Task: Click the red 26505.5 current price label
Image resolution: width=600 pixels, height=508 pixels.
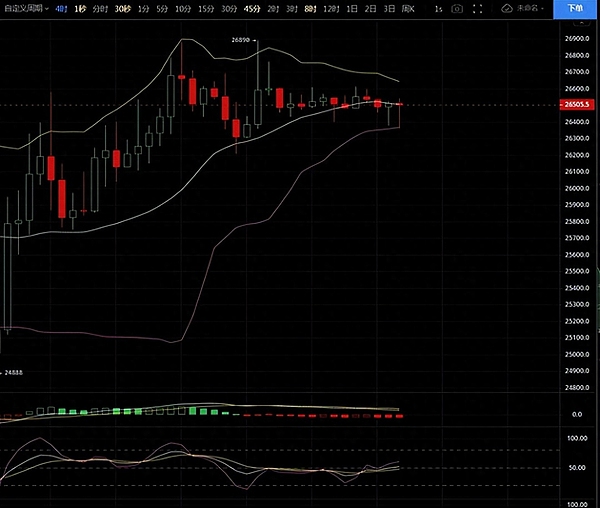Action: click(x=575, y=104)
